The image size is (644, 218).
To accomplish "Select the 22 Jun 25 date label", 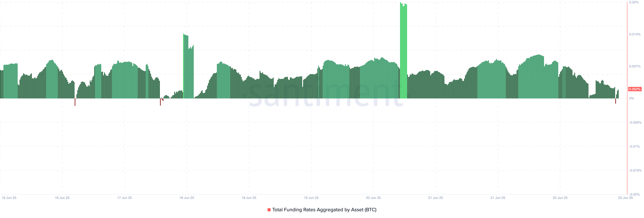I will coord(560,198).
